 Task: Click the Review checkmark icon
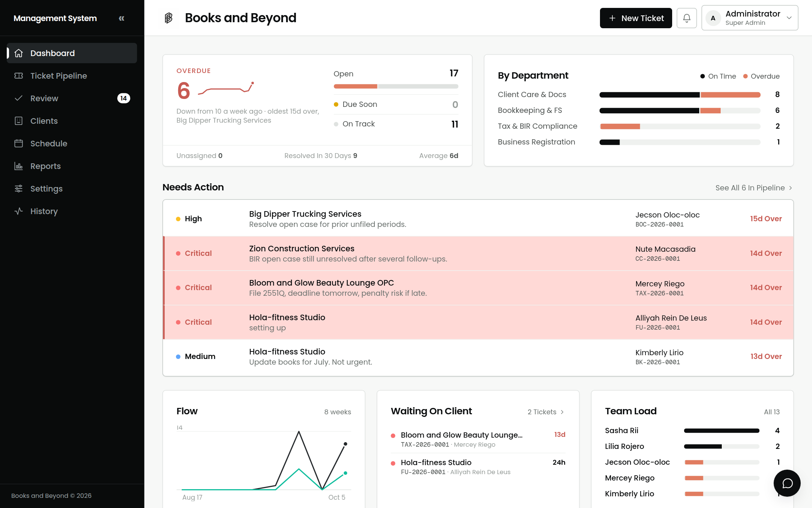tap(19, 98)
